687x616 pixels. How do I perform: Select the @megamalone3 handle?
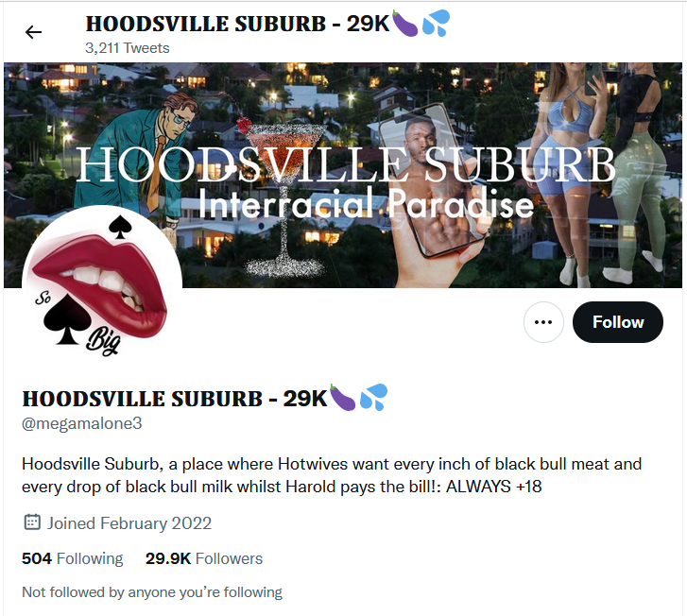82,423
